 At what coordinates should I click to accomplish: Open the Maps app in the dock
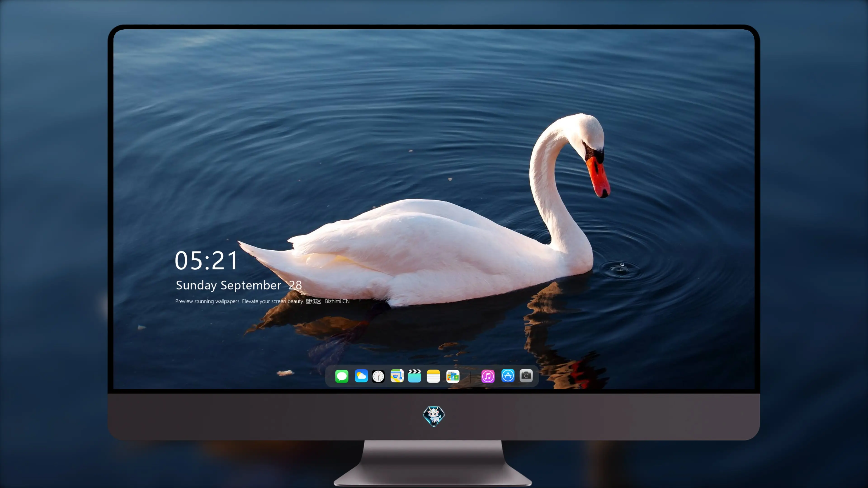coord(397,376)
